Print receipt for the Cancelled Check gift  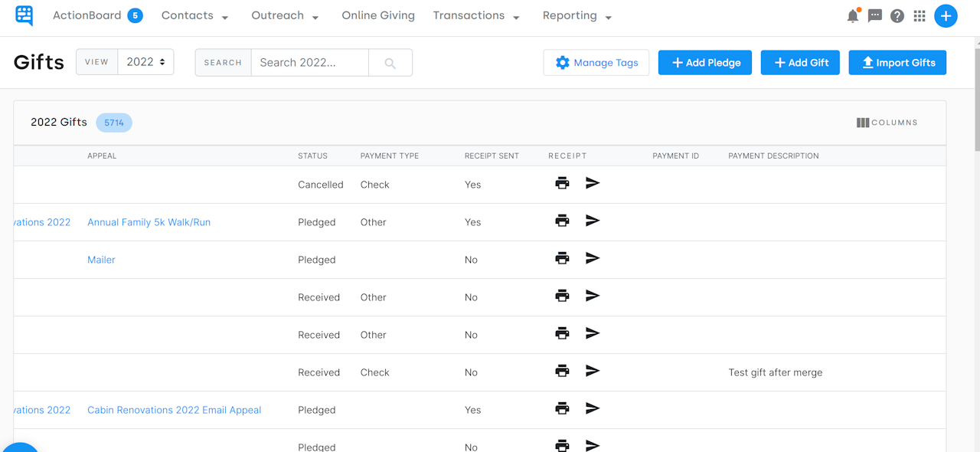[563, 183]
